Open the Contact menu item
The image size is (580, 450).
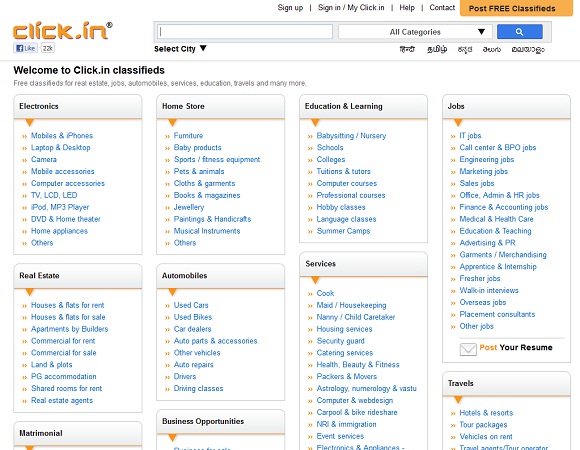(442, 7)
